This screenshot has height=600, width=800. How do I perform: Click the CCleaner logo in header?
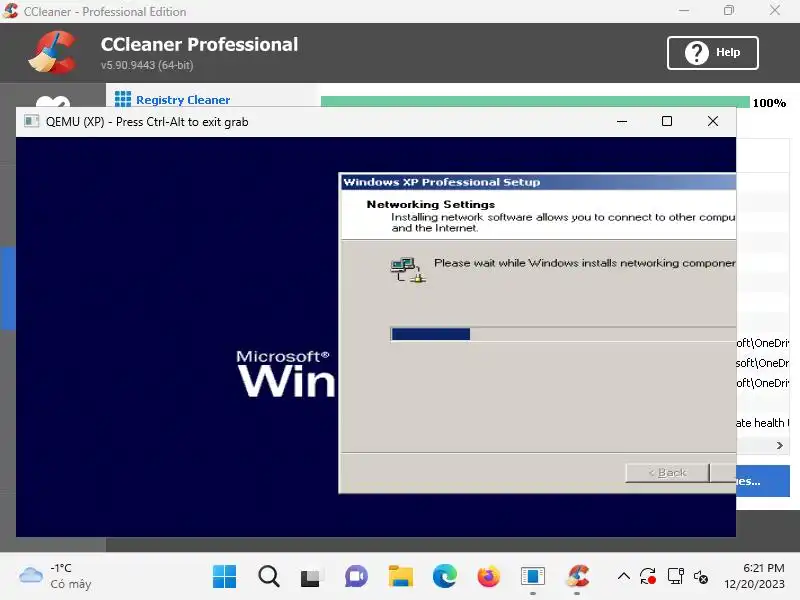[54, 52]
